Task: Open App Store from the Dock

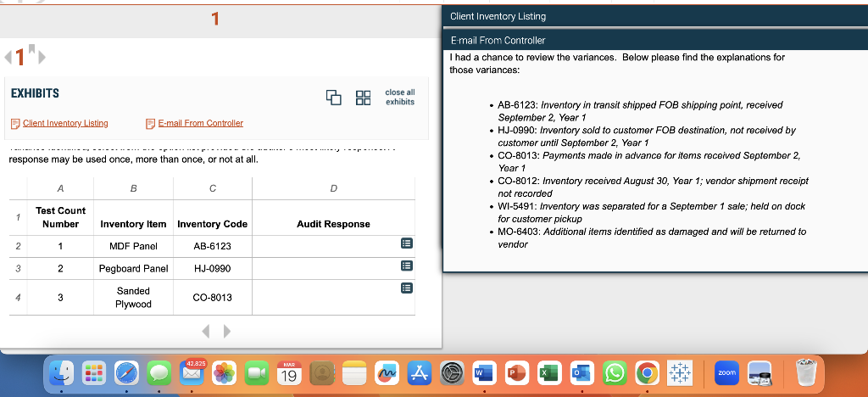Action: pos(419,373)
